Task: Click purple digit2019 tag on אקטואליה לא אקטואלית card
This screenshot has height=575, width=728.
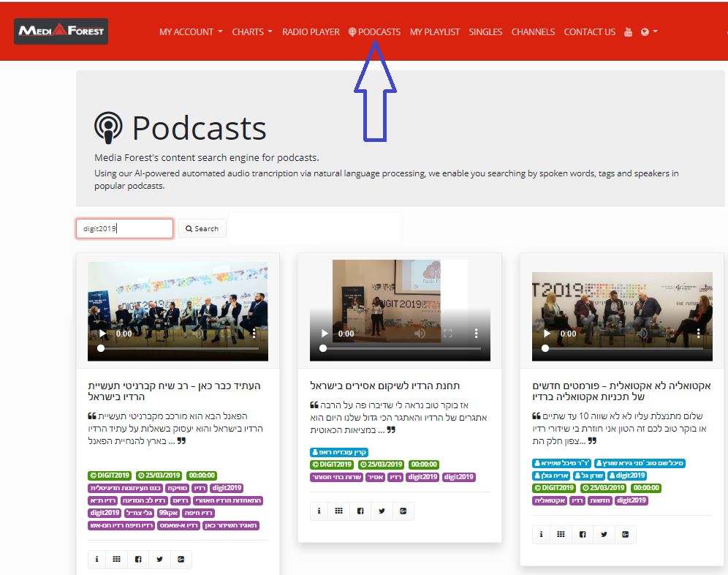Action: coord(632,500)
